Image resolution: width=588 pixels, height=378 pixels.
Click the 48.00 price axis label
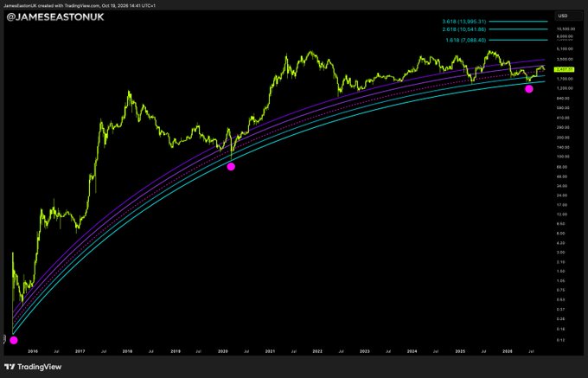click(563, 176)
